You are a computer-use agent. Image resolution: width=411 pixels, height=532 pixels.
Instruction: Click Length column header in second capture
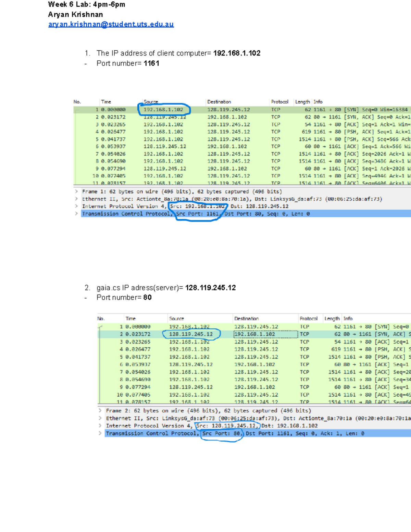click(x=332, y=319)
